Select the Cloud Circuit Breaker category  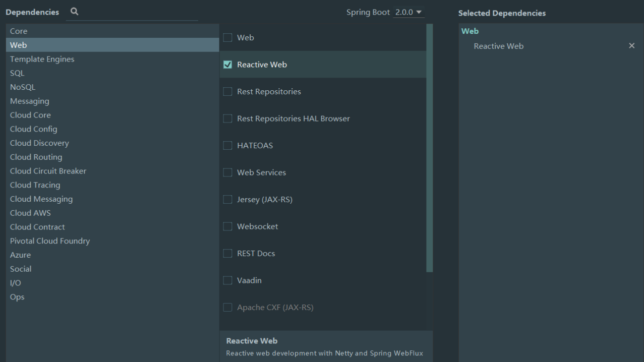click(112, 171)
